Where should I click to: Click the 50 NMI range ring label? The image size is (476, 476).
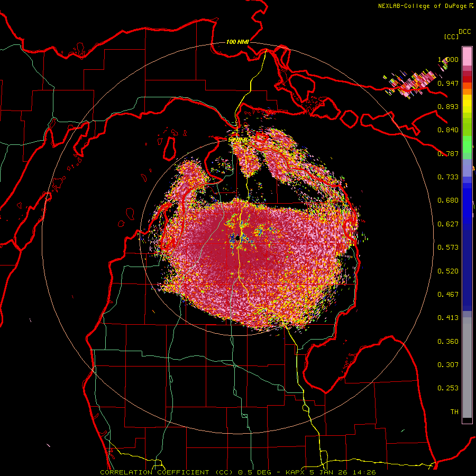tap(237, 140)
